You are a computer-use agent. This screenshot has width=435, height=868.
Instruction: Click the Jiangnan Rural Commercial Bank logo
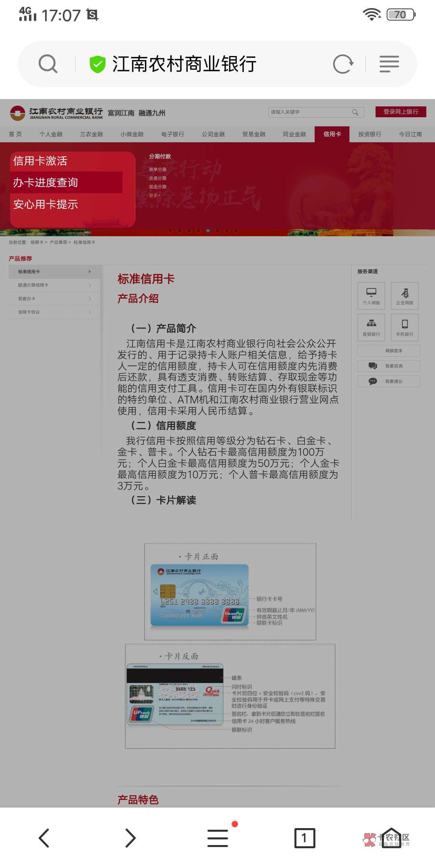click(57, 113)
